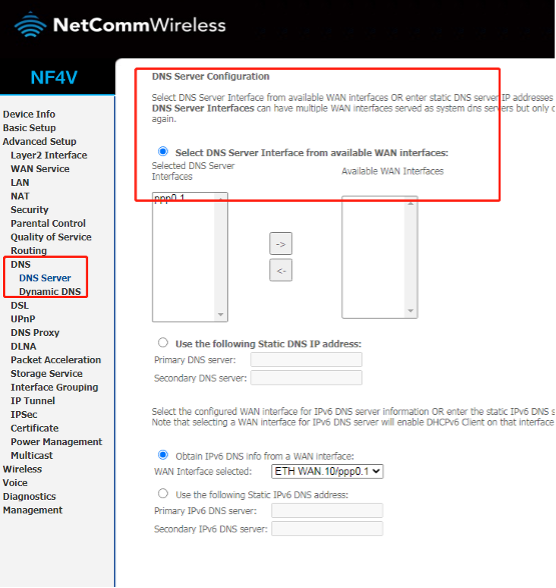Click the down arrow of Selected DNS Interfaces list
The height and width of the screenshot is (588, 556).
coord(221,315)
